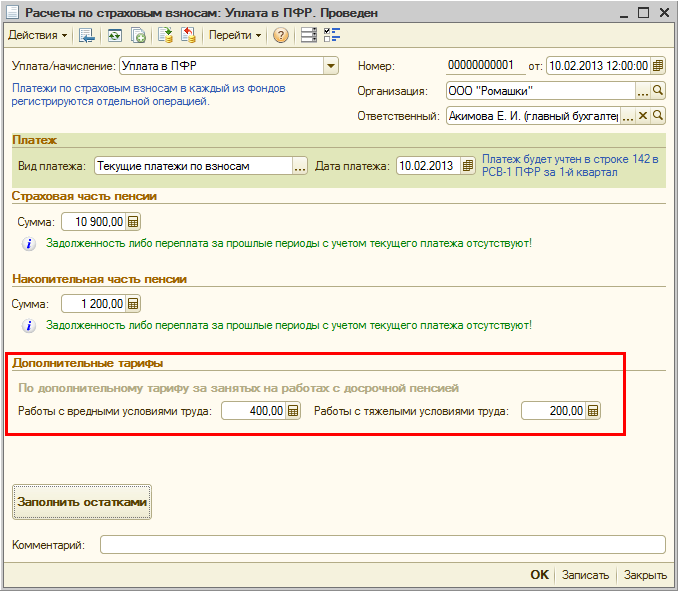The image size is (678, 591).
Task: Click the Заполнить остатками button
Action: tap(82, 502)
